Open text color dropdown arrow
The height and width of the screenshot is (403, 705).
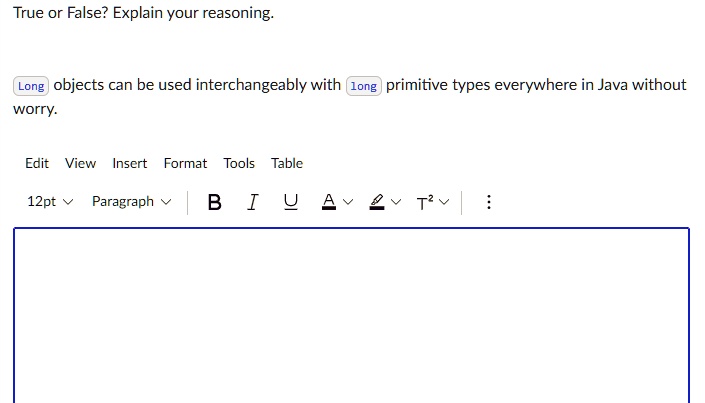pyautogui.click(x=348, y=202)
